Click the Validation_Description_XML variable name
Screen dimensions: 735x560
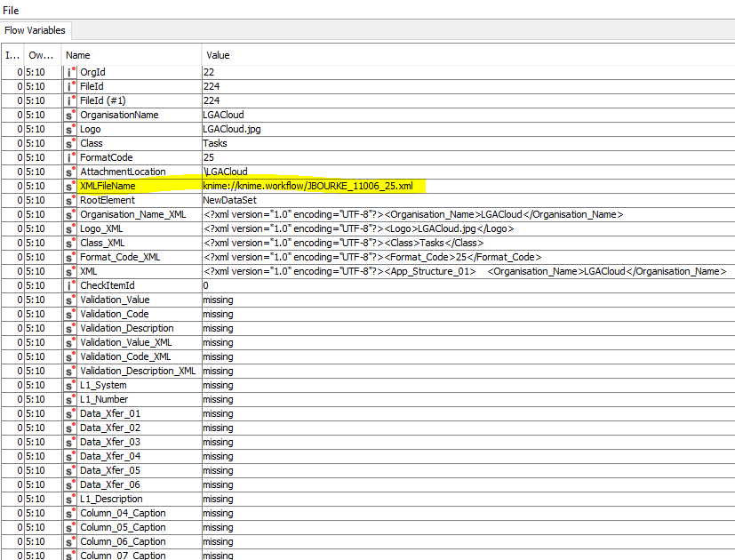[x=138, y=371]
